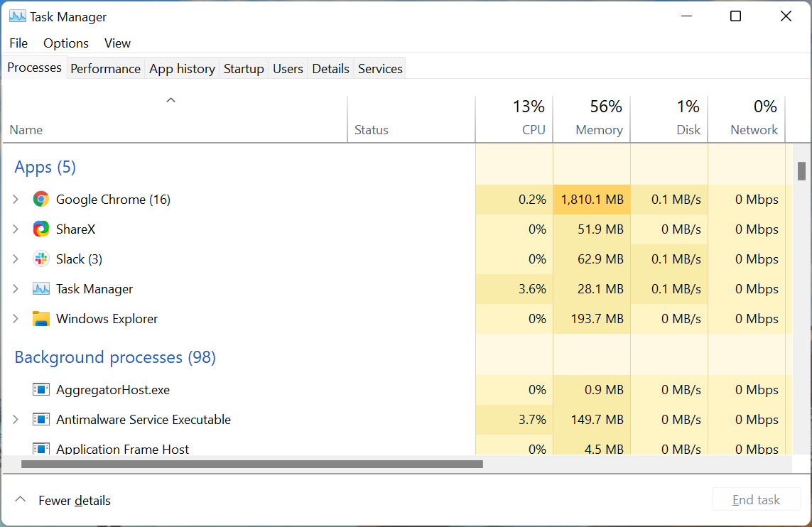812x527 pixels.
Task: Click the End task button
Action: pyautogui.click(x=756, y=499)
